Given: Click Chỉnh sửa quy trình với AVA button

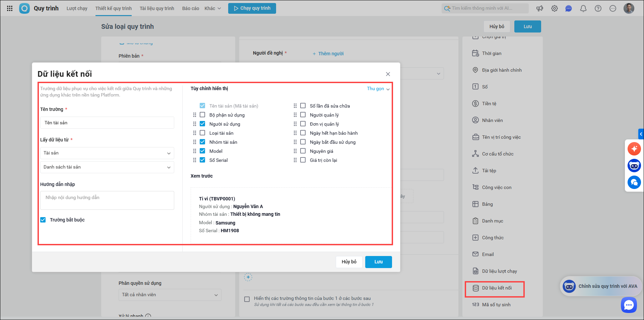Looking at the screenshot, I should point(602,286).
